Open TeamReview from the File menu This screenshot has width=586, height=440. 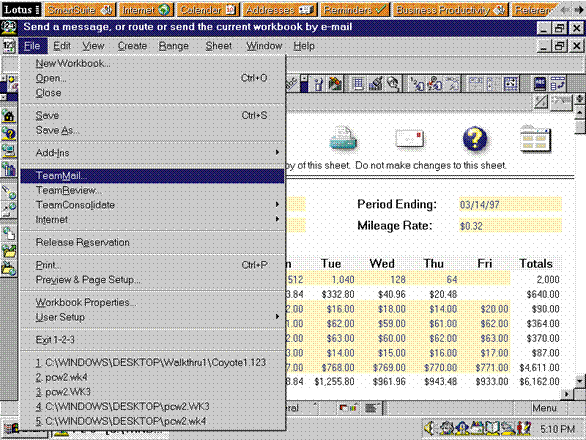(152, 190)
